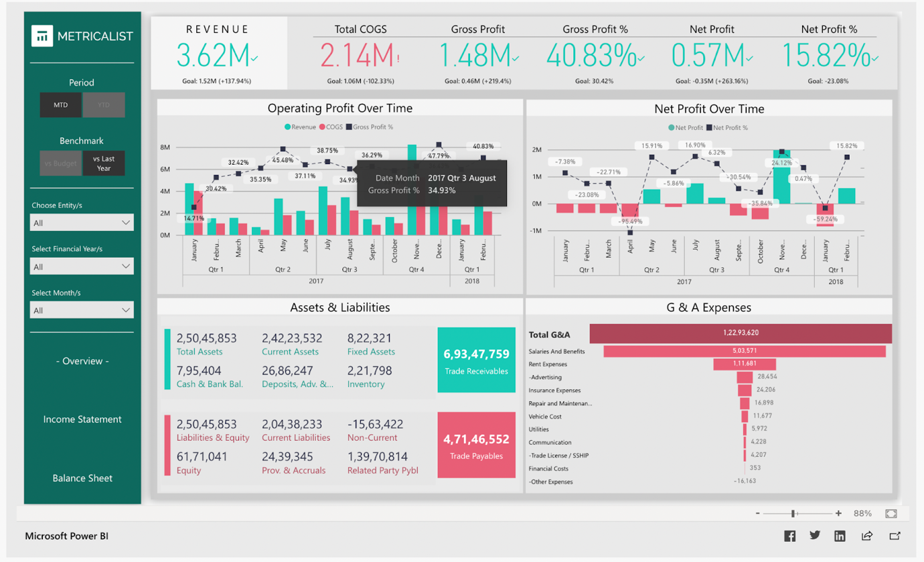Click the share arrow icon near bottom right

click(866, 536)
